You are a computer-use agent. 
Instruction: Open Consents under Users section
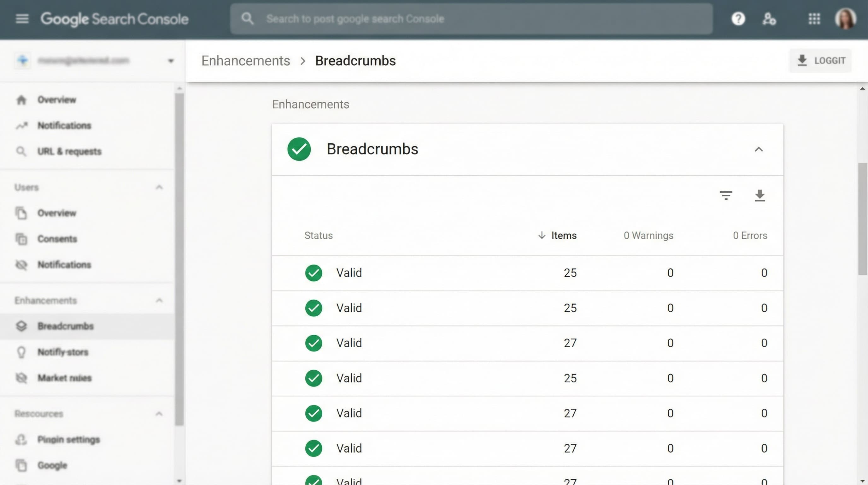tap(57, 239)
